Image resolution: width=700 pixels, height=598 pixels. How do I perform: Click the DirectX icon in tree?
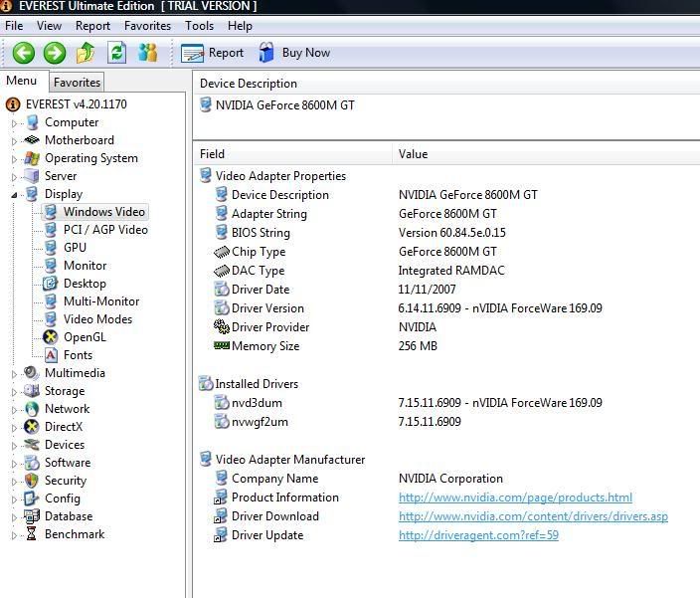point(31,427)
